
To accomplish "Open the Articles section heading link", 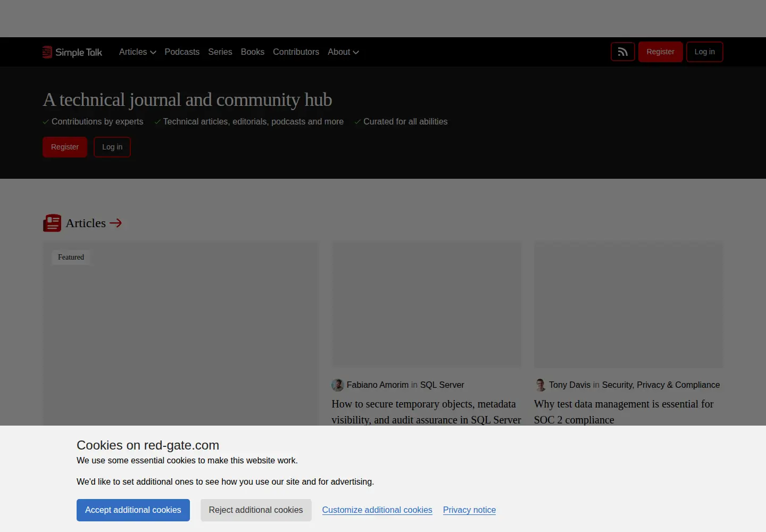I will (86, 223).
